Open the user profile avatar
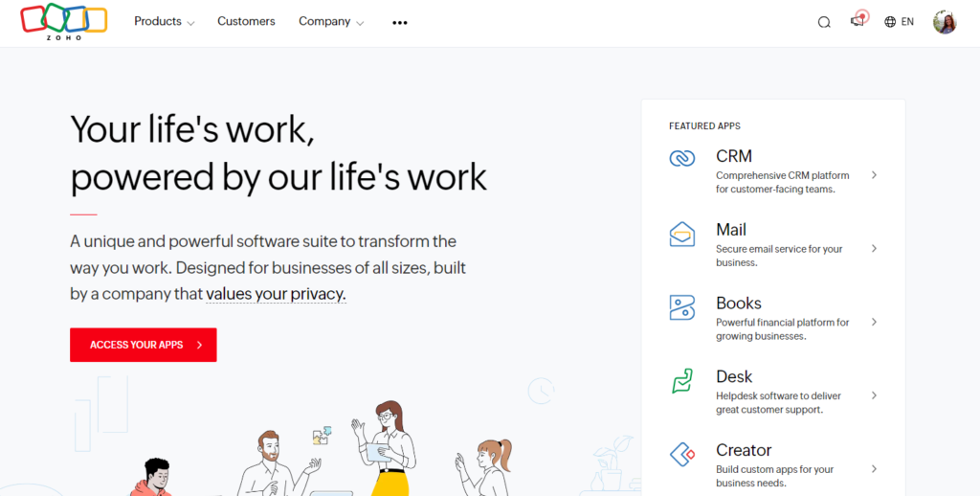The width and height of the screenshot is (980, 496). [945, 22]
